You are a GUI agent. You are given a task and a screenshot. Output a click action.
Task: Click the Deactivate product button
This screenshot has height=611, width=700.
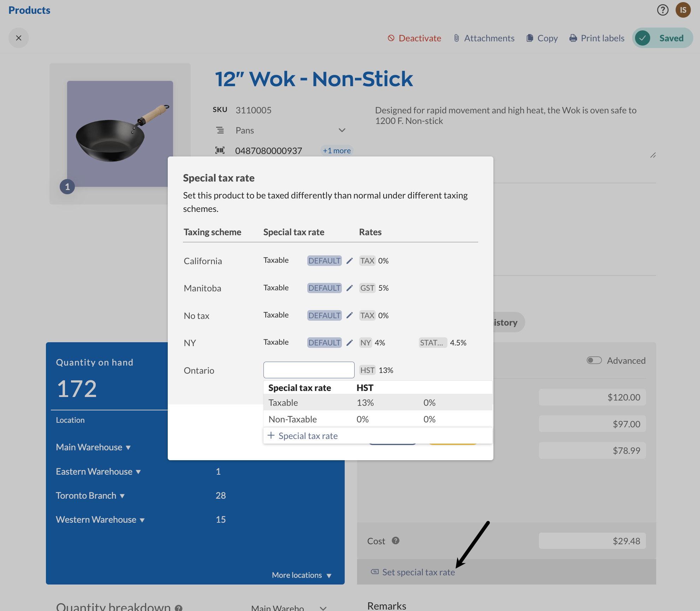coord(414,38)
